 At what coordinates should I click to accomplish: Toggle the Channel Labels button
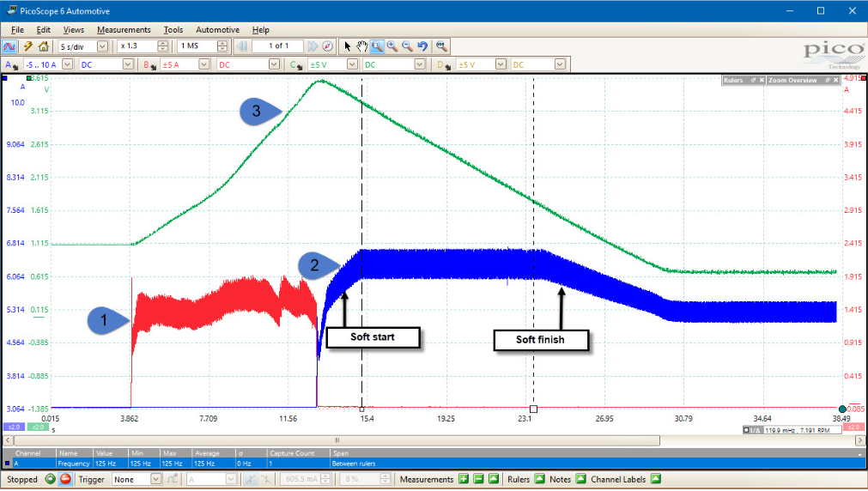pos(655,479)
